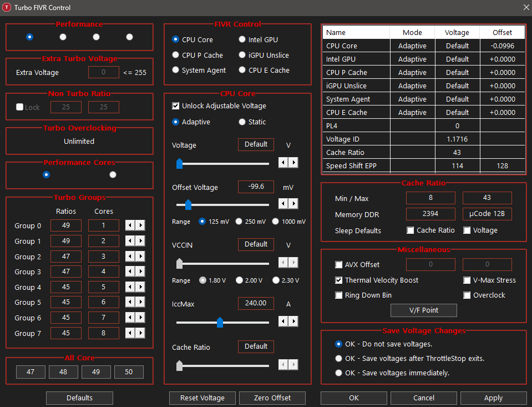Click the Group 0 left arrow stepper
The width and height of the screenshot is (532, 407).
130,225
